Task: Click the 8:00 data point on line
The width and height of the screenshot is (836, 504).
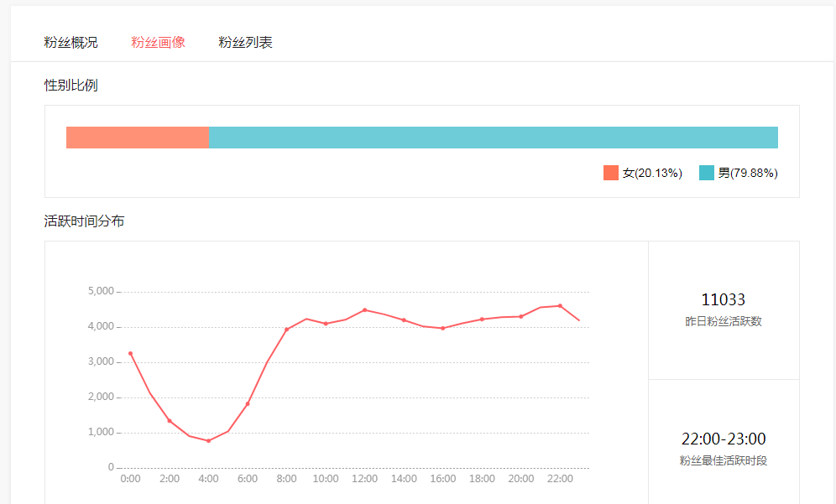Action: (x=287, y=330)
